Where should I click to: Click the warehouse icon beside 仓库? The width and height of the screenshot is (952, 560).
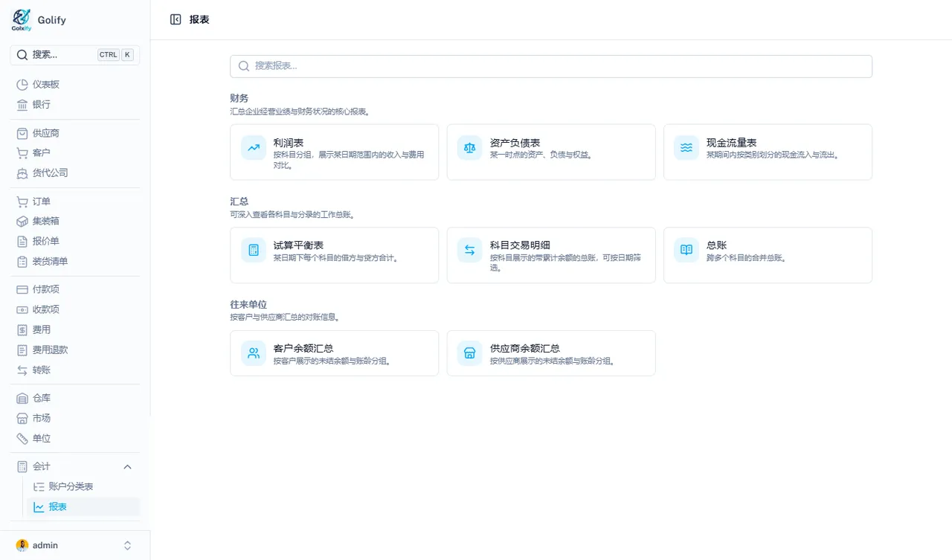tap(22, 399)
